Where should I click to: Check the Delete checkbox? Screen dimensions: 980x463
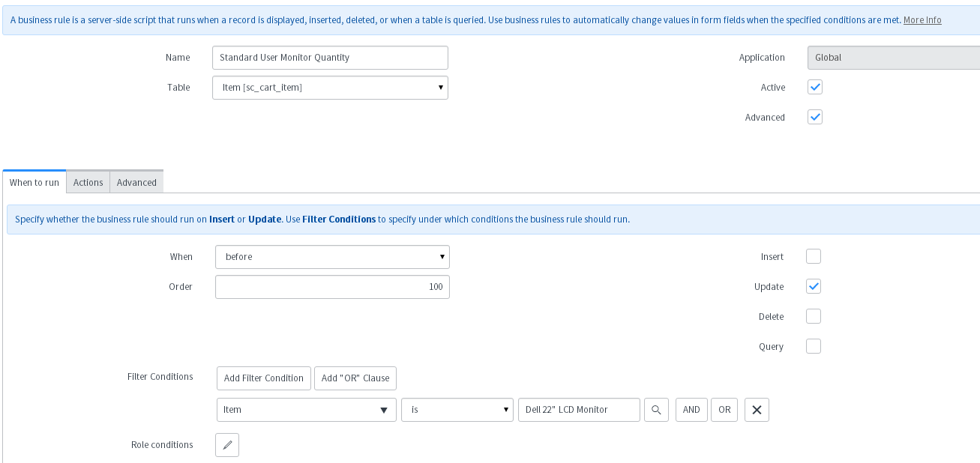point(814,316)
